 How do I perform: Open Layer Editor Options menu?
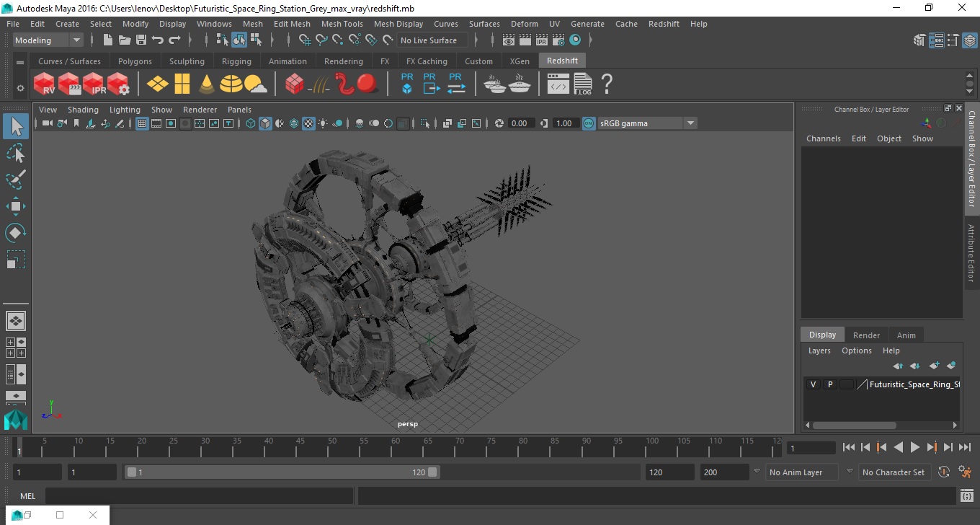(856, 350)
